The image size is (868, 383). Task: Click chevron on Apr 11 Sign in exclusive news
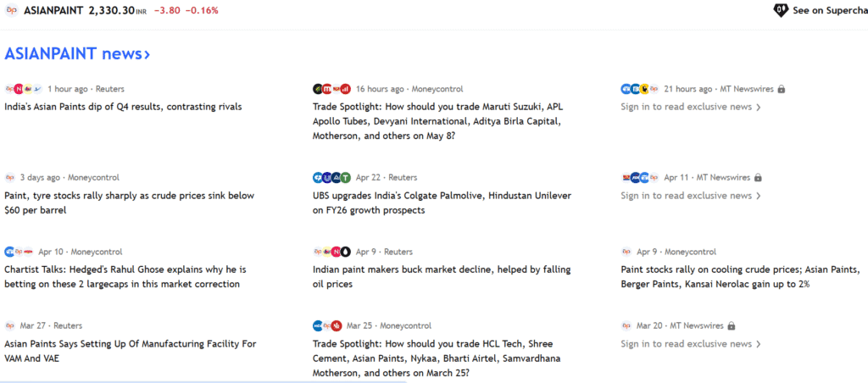pos(759,196)
